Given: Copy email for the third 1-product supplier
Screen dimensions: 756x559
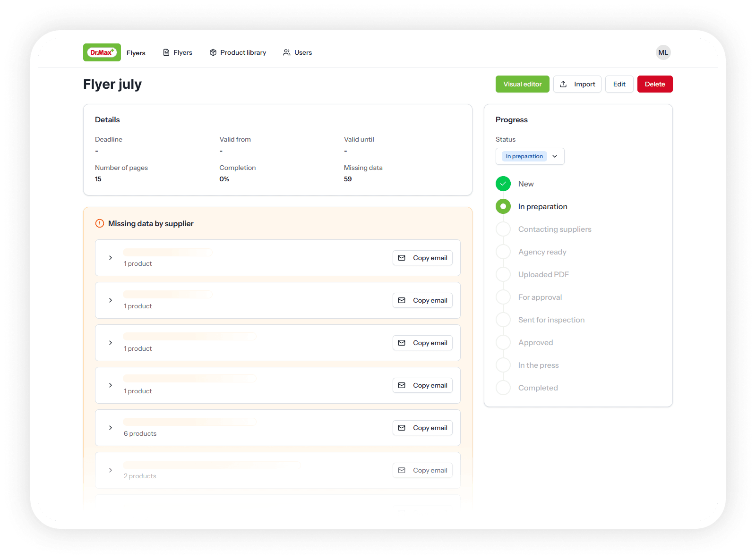Looking at the screenshot, I should point(422,343).
